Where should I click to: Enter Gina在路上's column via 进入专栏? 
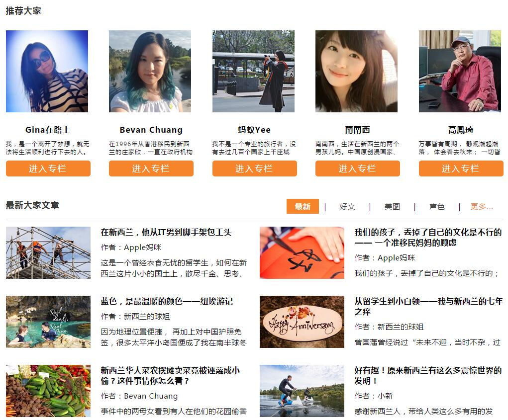(48, 168)
